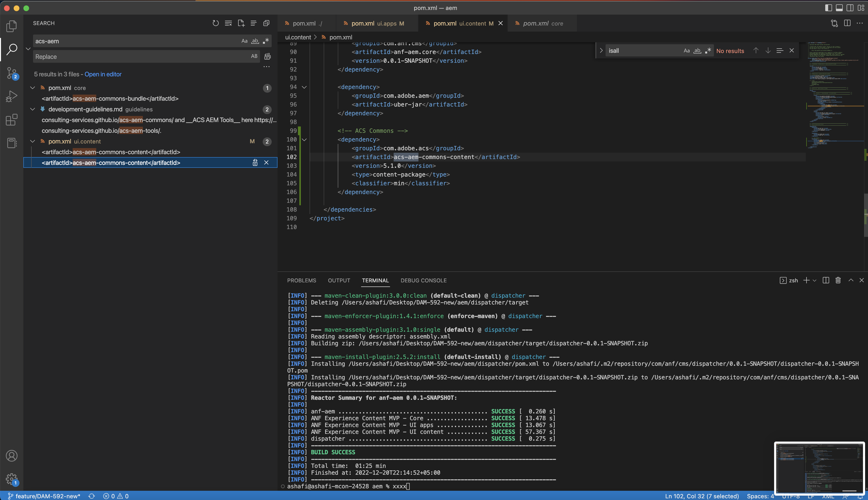Screen dimensions: 868x500
Task: Toggle Use Regular Expression in the find widget
Action: (x=708, y=51)
